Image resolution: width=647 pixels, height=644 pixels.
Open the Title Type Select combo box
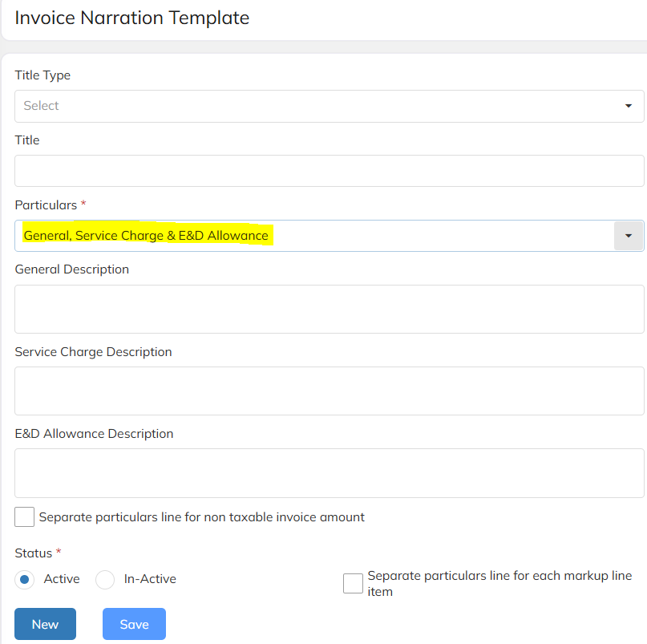tap(330, 106)
